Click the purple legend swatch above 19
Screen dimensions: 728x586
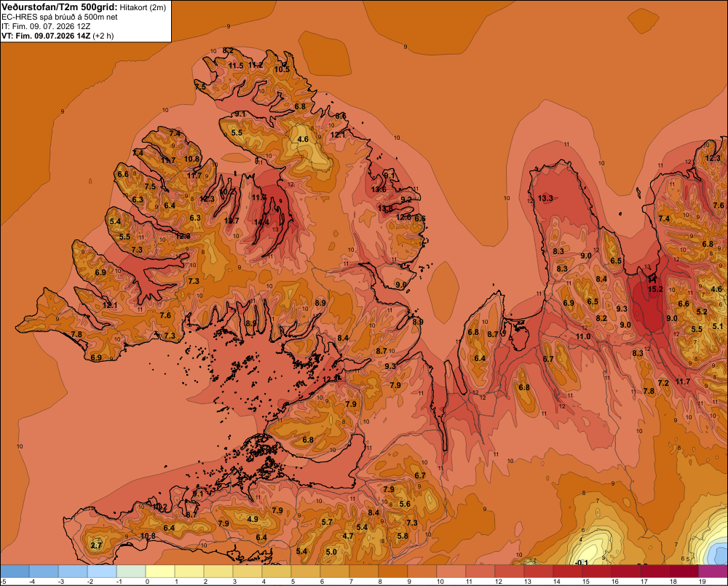(x=713, y=571)
